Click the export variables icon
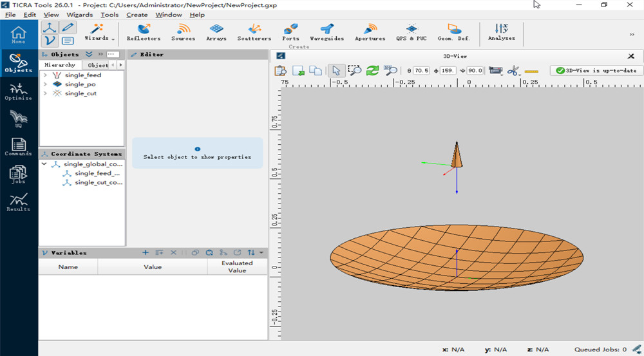The width and height of the screenshot is (644, 356). click(238, 252)
